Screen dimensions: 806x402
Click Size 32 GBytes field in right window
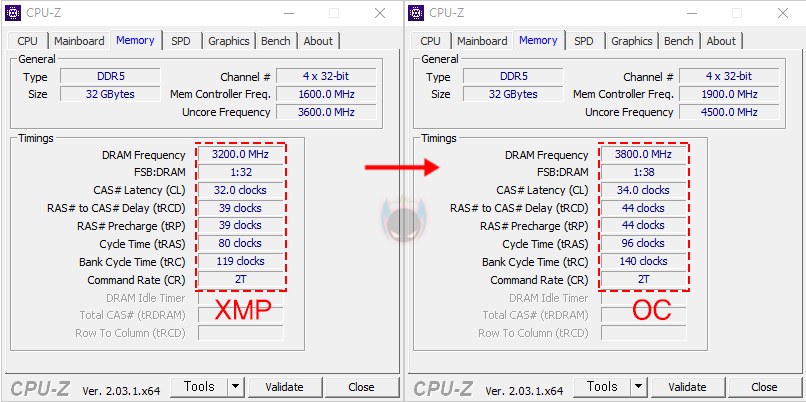[514, 94]
